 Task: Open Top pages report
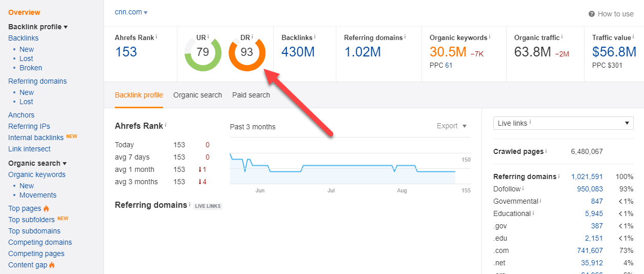pyautogui.click(x=25, y=208)
